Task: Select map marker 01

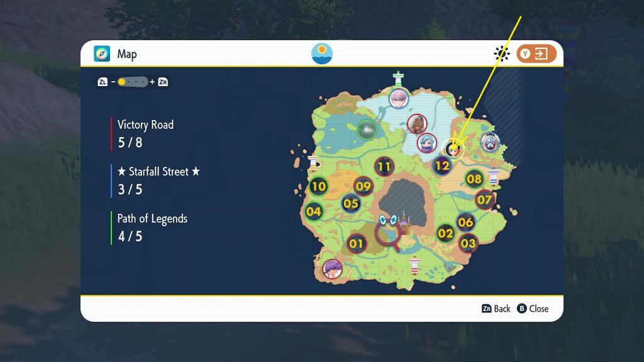Action: [356, 244]
